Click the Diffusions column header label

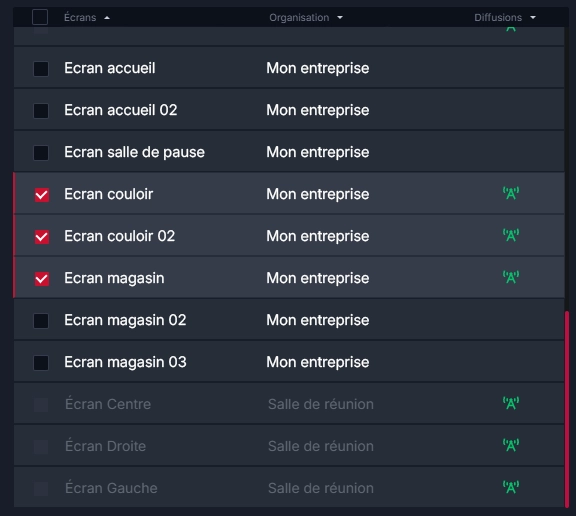click(x=498, y=17)
